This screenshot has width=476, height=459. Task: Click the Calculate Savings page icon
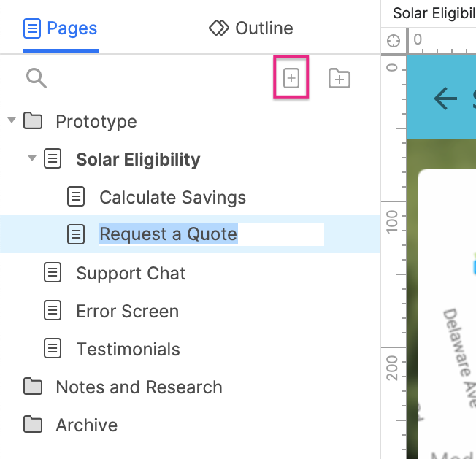click(x=76, y=197)
